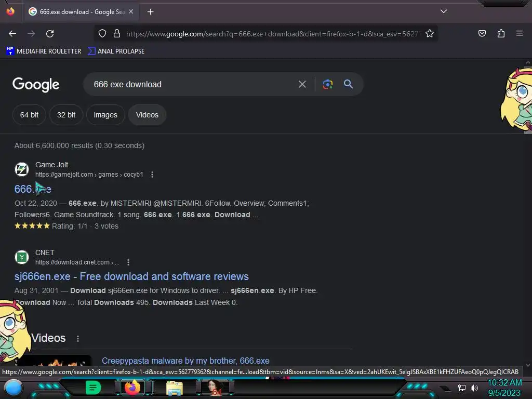Bookmark this page with the star icon
The height and width of the screenshot is (399, 532).
430,34
